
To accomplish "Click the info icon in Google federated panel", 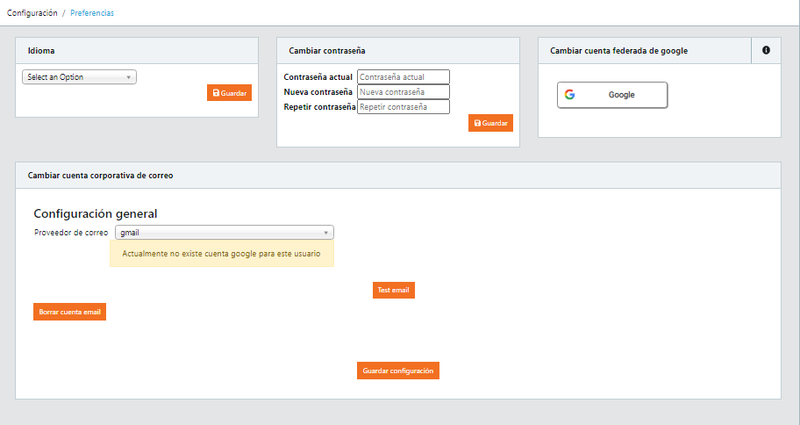I will point(766,50).
